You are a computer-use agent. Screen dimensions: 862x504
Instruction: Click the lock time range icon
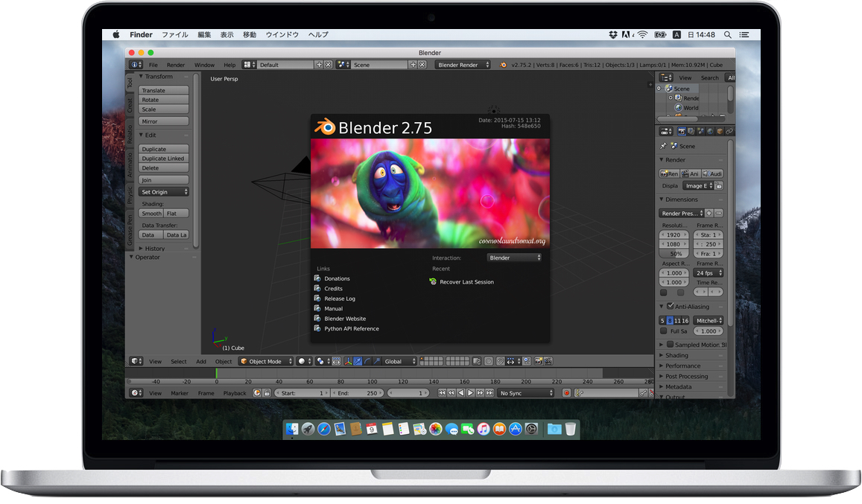(267, 393)
